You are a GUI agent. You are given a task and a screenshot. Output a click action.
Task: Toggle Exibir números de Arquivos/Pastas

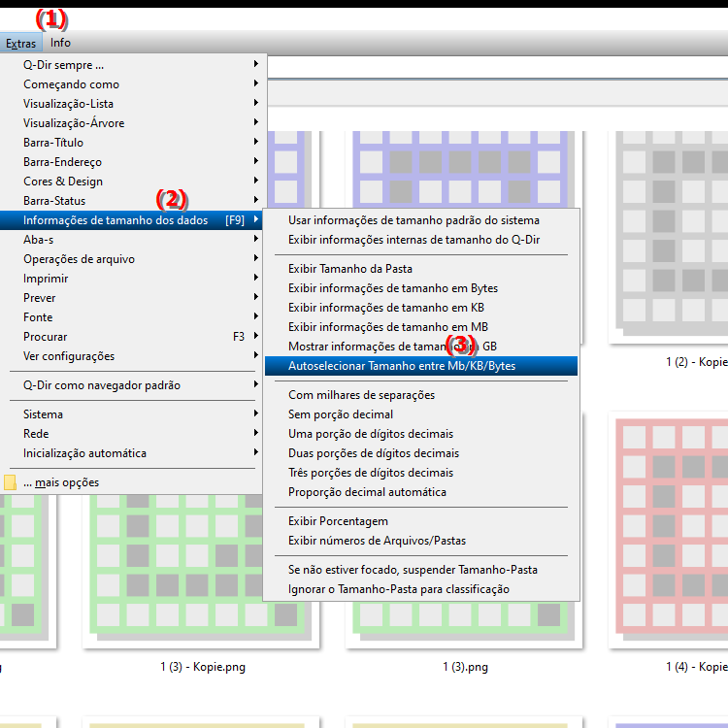click(x=421, y=541)
